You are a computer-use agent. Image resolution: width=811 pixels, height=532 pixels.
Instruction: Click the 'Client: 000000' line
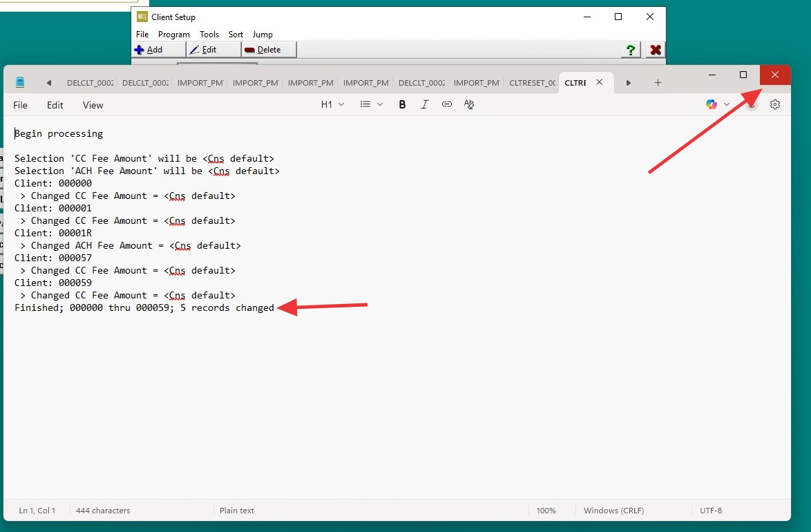(x=53, y=183)
